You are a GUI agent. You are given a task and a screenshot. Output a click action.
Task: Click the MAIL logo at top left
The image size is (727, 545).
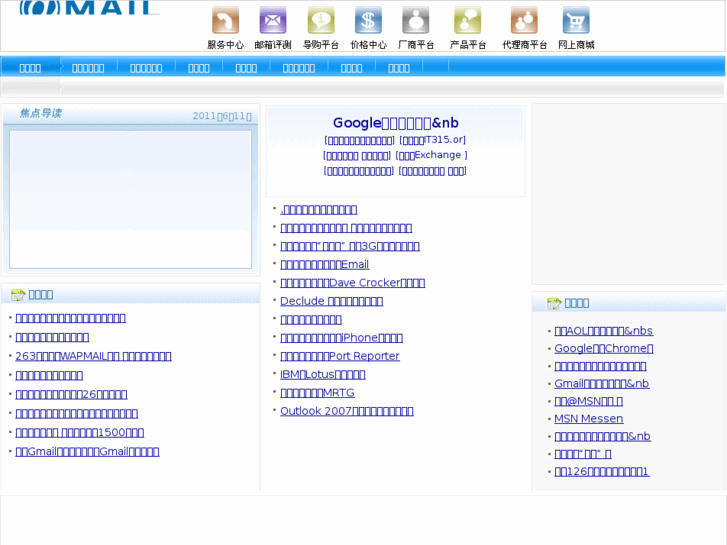pyautogui.click(x=89, y=7)
